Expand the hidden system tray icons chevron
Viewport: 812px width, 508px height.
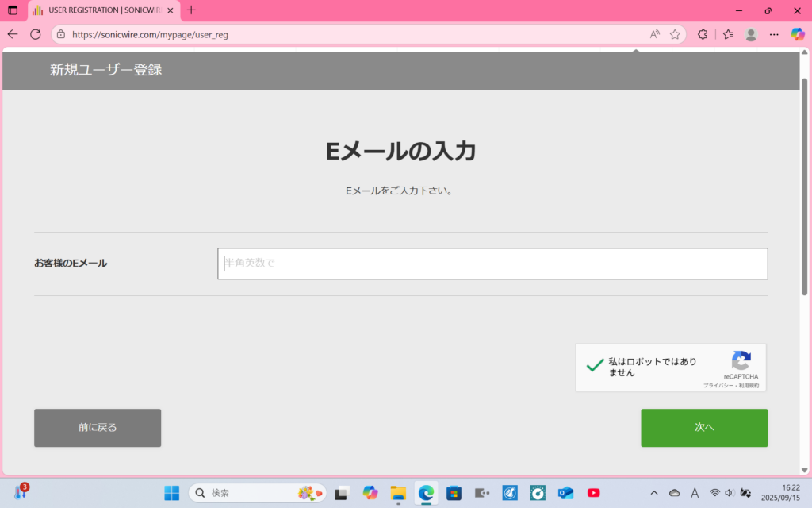pyautogui.click(x=653, y=493)
